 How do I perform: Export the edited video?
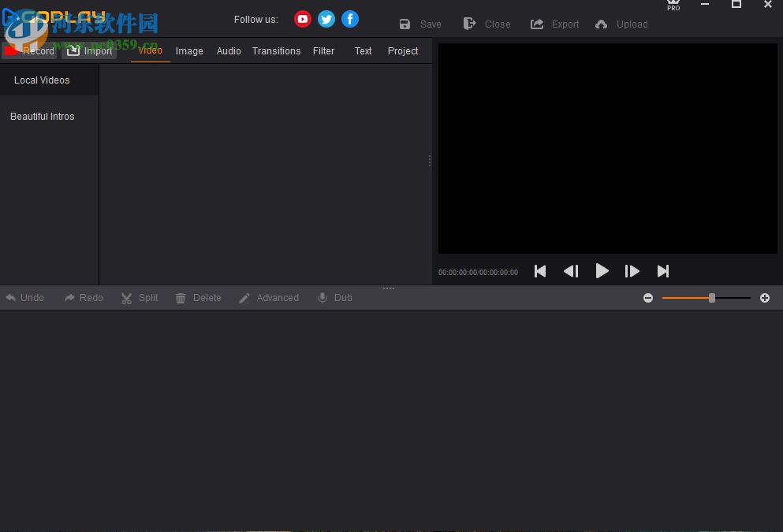pos(554,24)
